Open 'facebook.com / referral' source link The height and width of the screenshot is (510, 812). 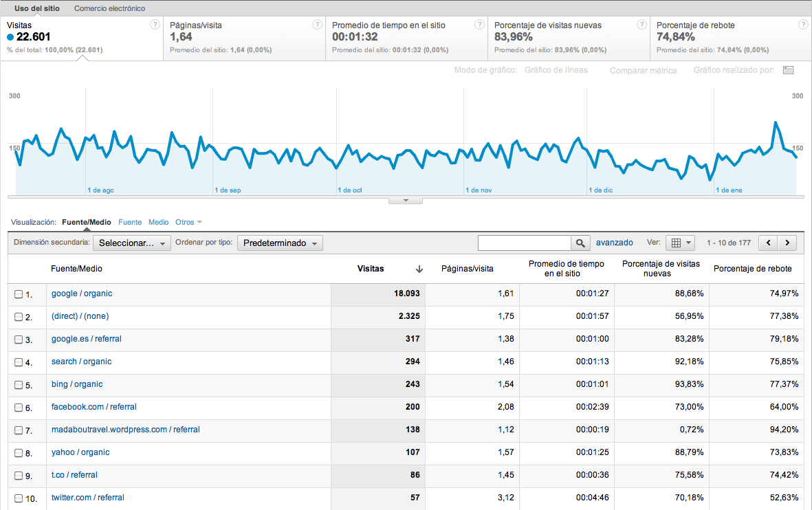click(x=94, y=407)
